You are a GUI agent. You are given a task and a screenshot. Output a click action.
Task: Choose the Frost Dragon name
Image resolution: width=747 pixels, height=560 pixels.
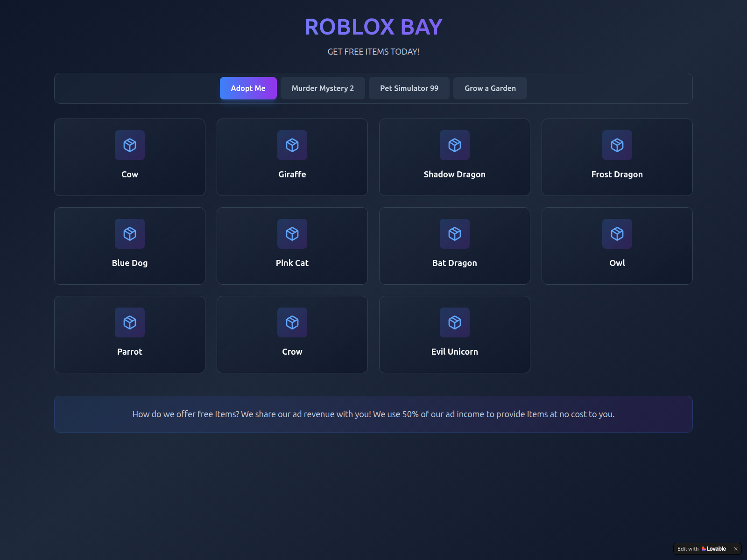[617, 175]
